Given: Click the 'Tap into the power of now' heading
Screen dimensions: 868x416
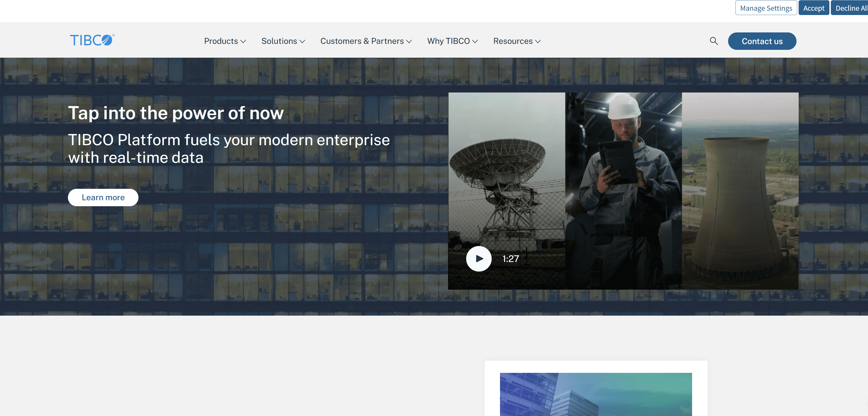Looking at the screenshot, I should click(176, 113).
